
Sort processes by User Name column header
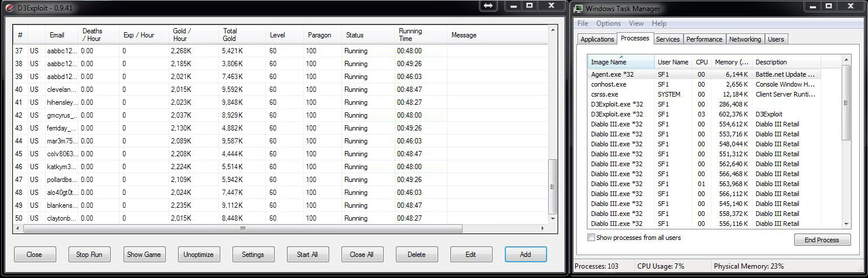(x=673, y=61)
